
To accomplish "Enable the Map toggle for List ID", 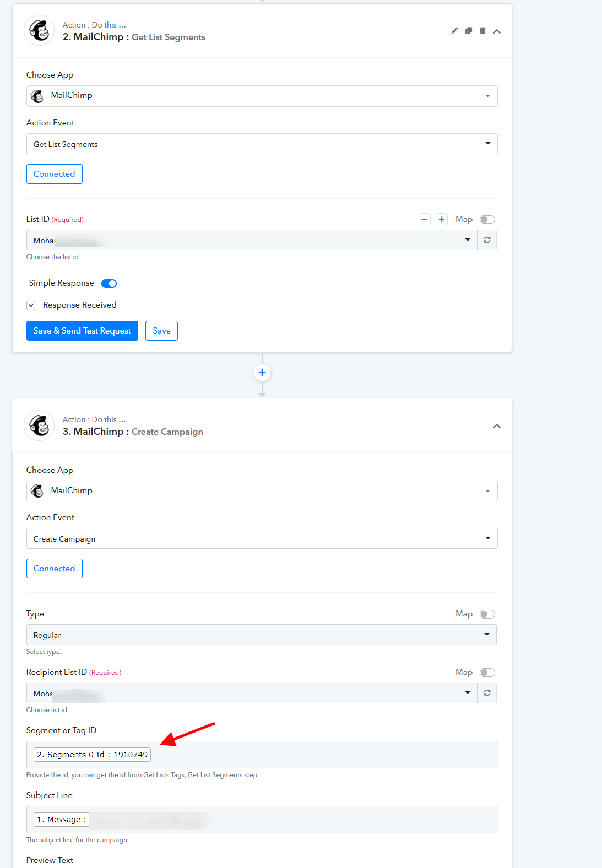I will coord(487,220).
